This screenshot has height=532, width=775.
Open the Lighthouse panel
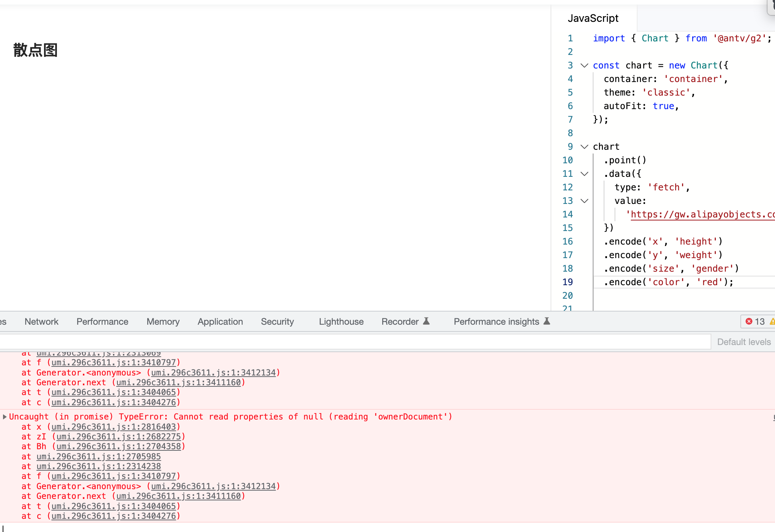point(340,322)
